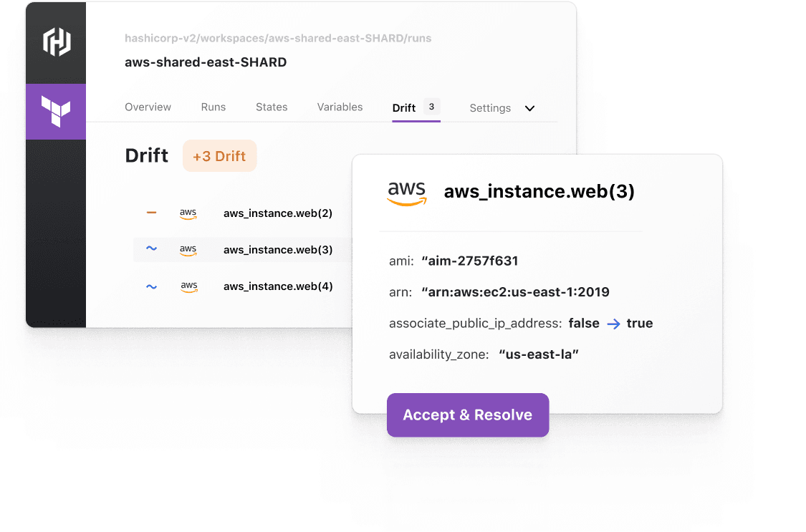
Task: Open the Overview tab
Action: (x=148, y=107)
